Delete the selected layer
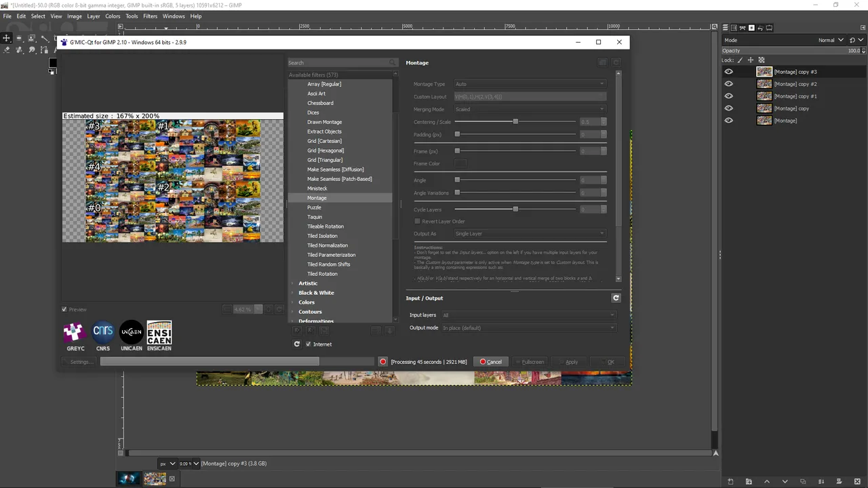Viewport: 868px width, 488px height. pos(857,481)
